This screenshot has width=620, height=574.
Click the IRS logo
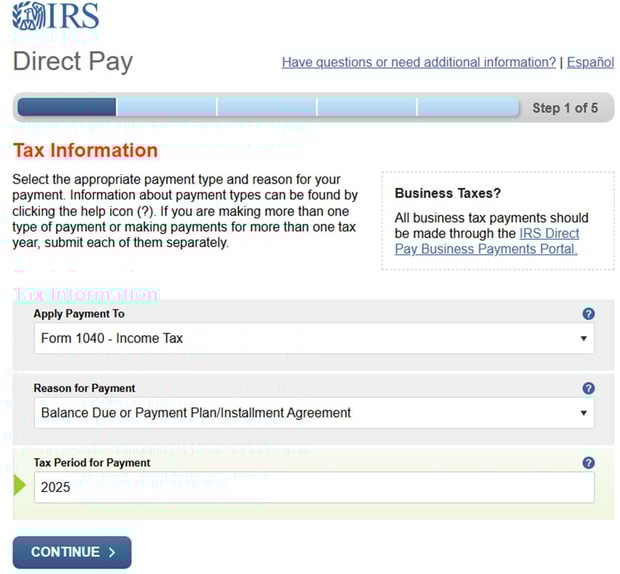pos(56,17)
